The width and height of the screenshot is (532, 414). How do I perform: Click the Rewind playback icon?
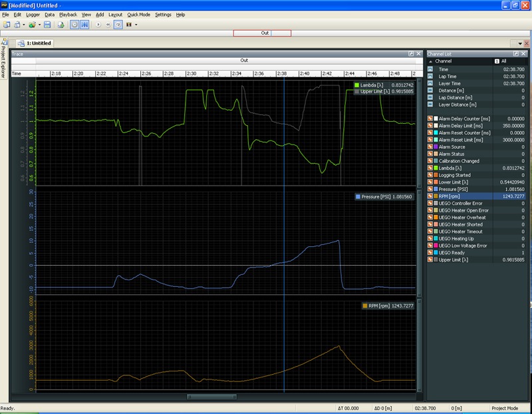point(108,23)
